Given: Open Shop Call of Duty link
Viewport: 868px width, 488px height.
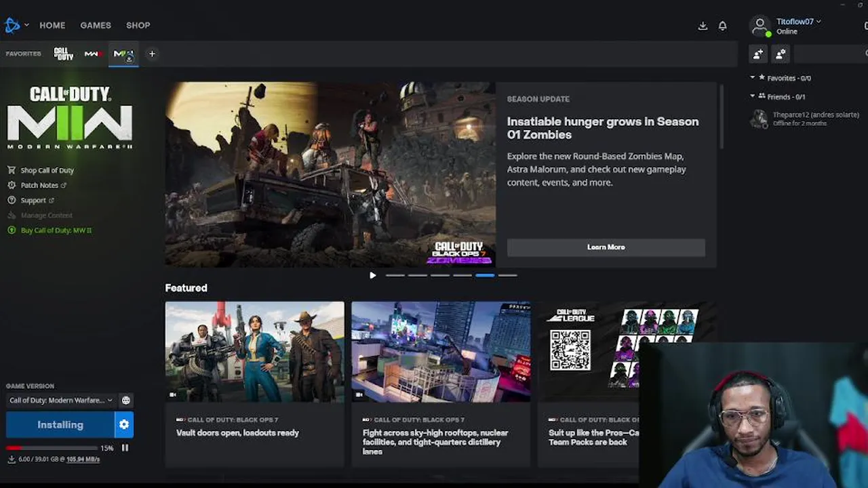Looking at the screenshot, I should 47,170.
